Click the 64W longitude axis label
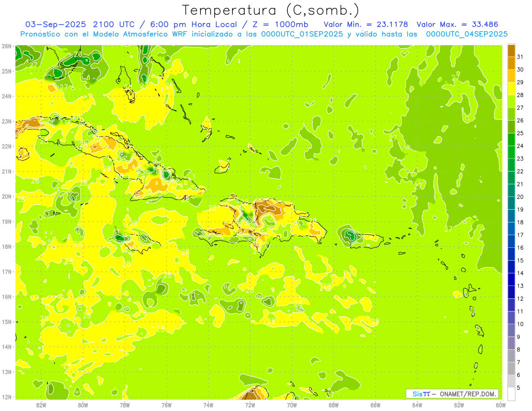532x411 pixels. click(417, 405)
